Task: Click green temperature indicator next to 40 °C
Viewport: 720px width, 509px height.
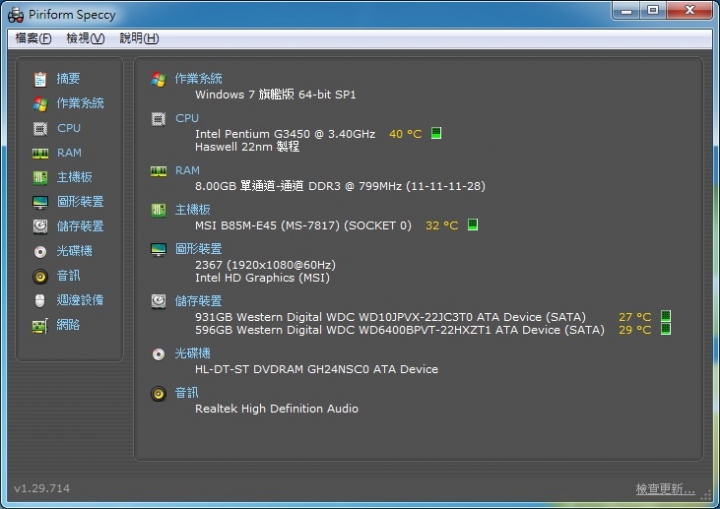Action: point(436,133)
